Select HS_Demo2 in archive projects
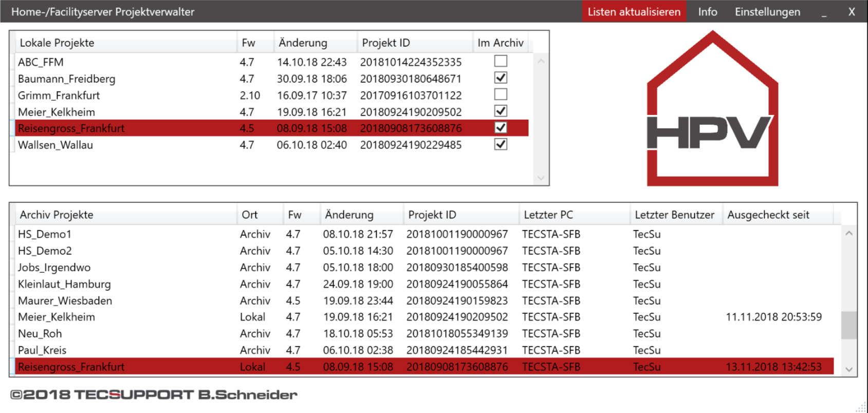Image resolution: width=868 pixels, height=413 pixels. click(45, 251)
